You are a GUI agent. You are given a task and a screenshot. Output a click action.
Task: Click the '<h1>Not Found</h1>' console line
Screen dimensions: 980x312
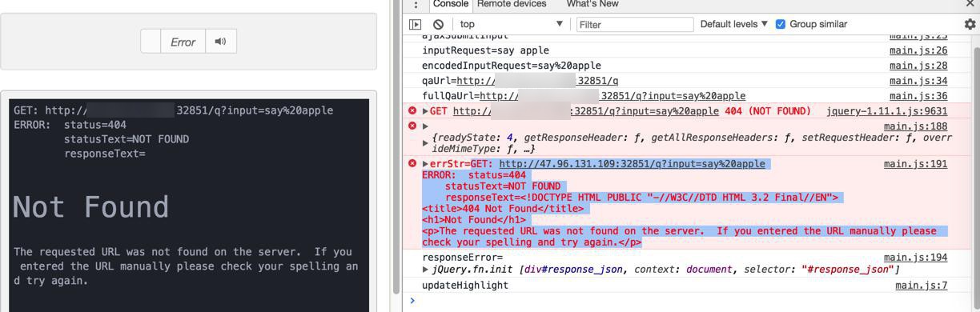(474, 220)
